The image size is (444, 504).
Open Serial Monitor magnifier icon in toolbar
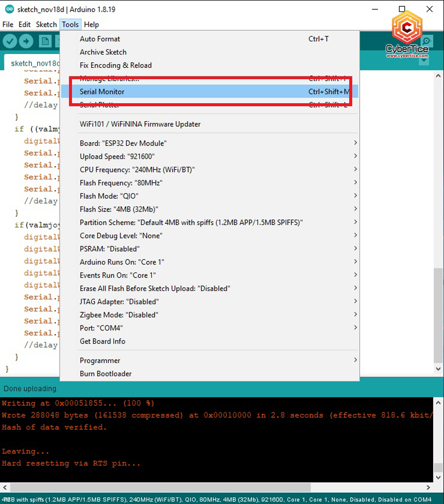[427, 41]
